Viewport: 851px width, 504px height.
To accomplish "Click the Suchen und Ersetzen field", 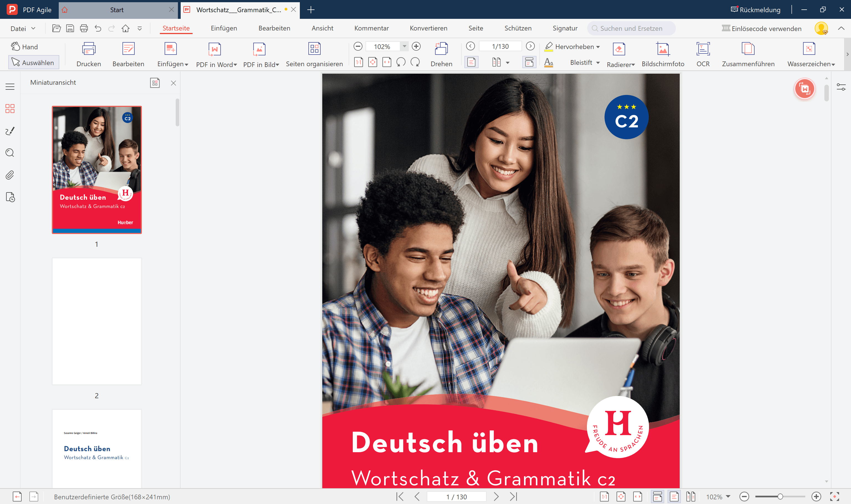I will [x=631, y=28].
